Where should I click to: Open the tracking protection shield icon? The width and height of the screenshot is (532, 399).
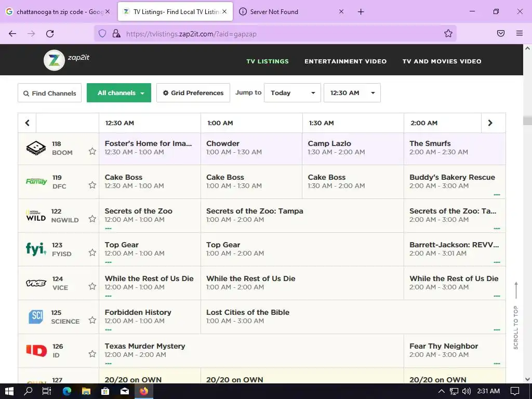(x=102, y=33)
